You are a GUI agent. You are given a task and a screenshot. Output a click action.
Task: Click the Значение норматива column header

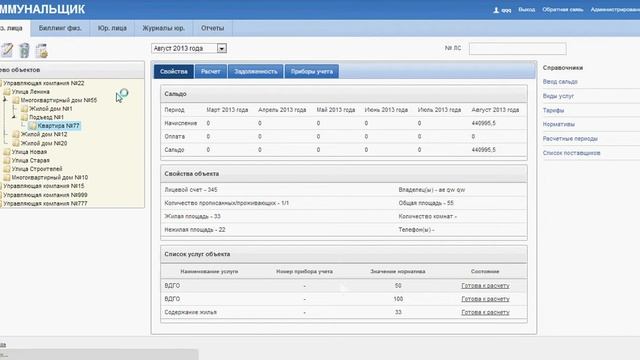pyautogui.click(x=398, y=271)
